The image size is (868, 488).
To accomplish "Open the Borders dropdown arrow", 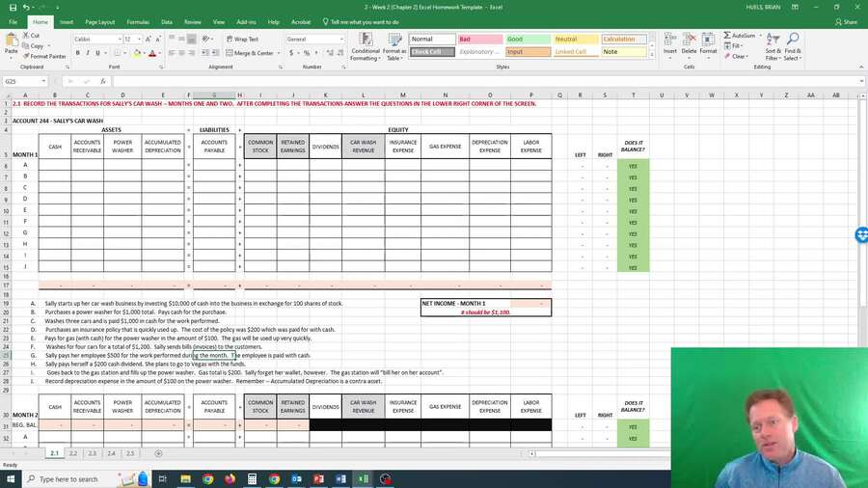I will (123, 53).
